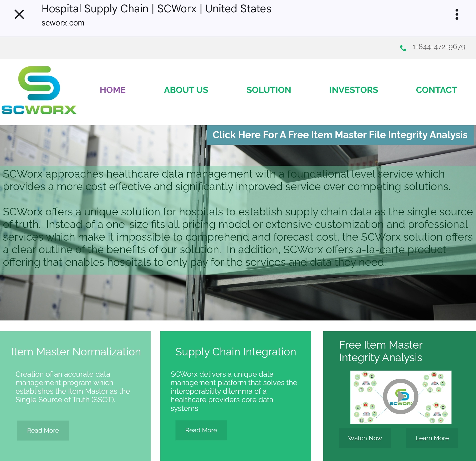Open the ABOUT US page
The image size is (476, 461).
186,90
